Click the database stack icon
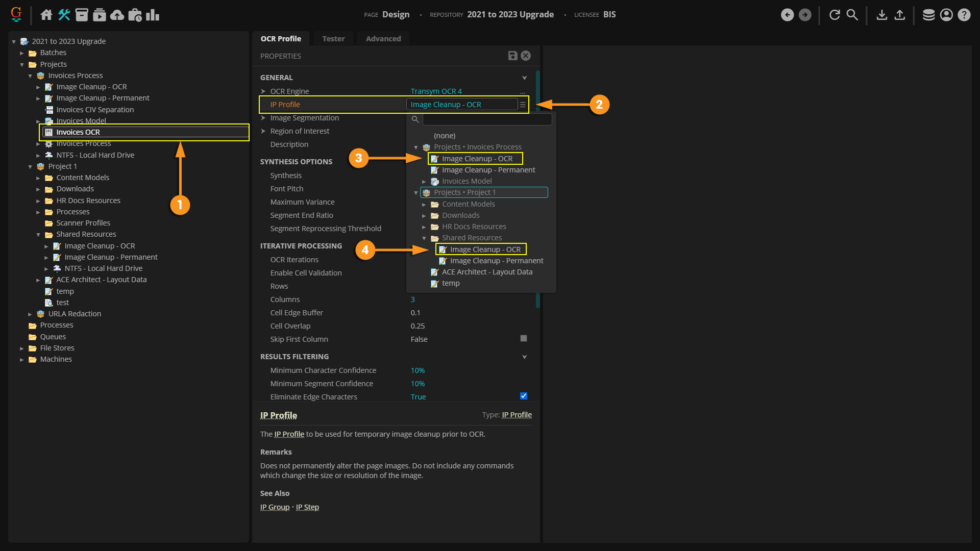 pos(928,15)
